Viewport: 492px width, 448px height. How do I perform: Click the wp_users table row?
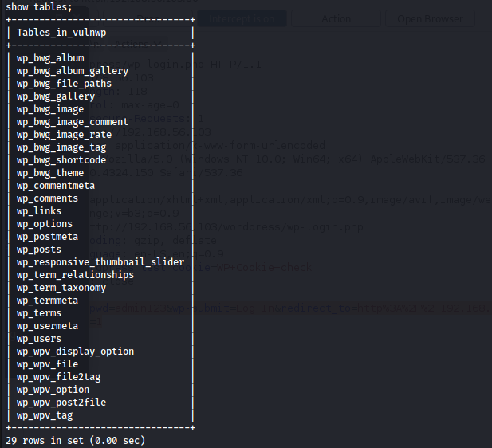click(39, 339)
